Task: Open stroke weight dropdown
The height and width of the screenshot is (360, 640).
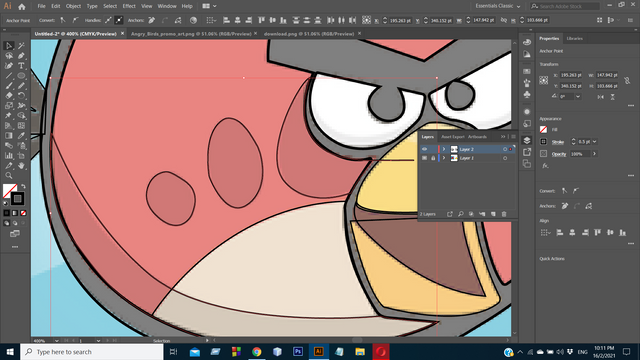Action: coord(595,142)
